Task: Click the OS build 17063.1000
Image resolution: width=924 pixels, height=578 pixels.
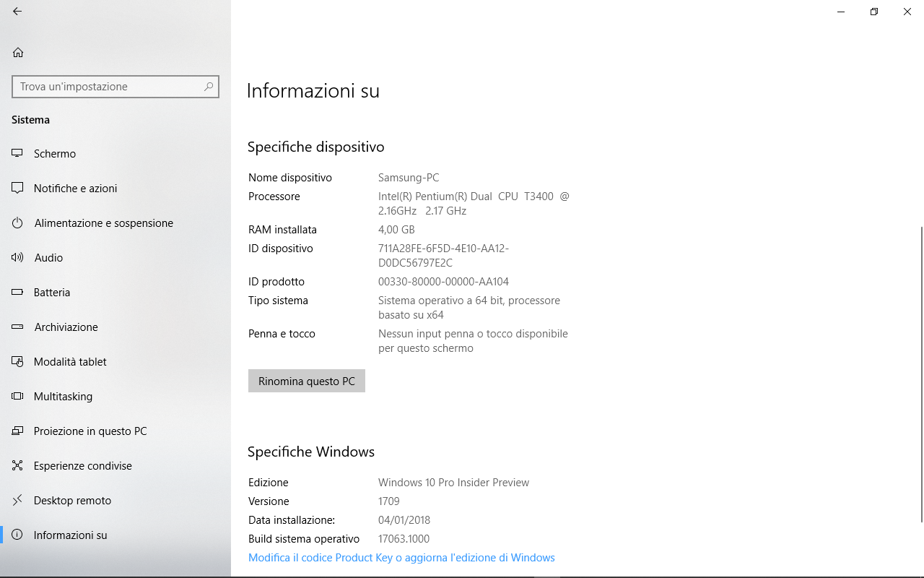Action: click(x=404, y=539)
